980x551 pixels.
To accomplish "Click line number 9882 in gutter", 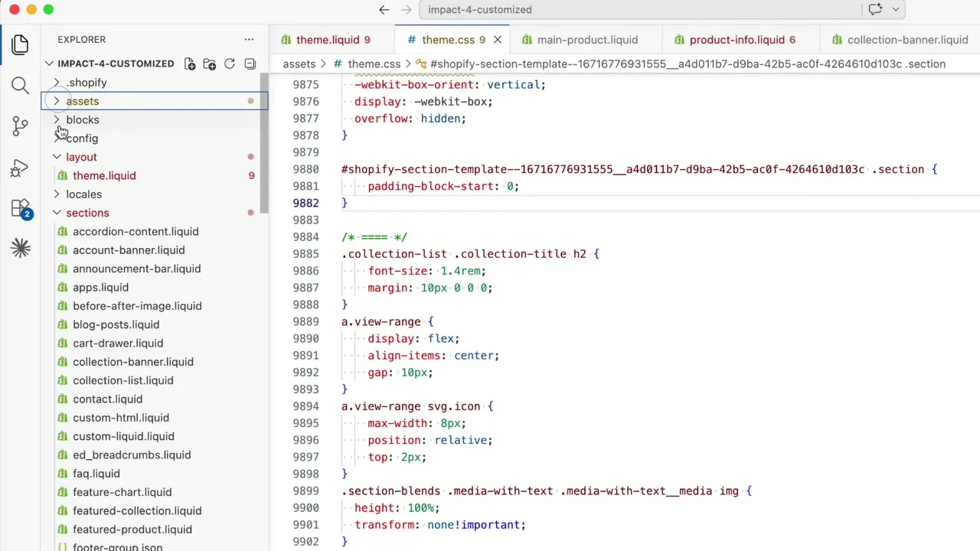I will [305, 203].
